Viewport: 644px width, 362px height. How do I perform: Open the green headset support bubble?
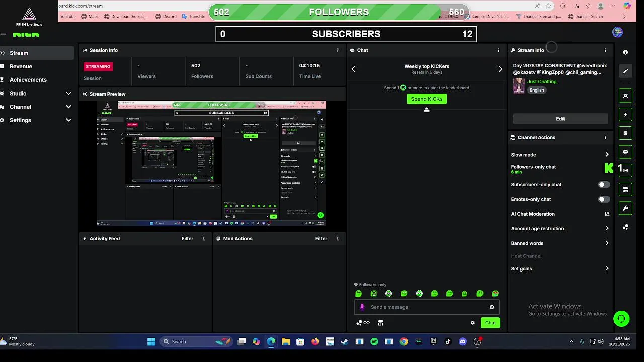point(621,318)
